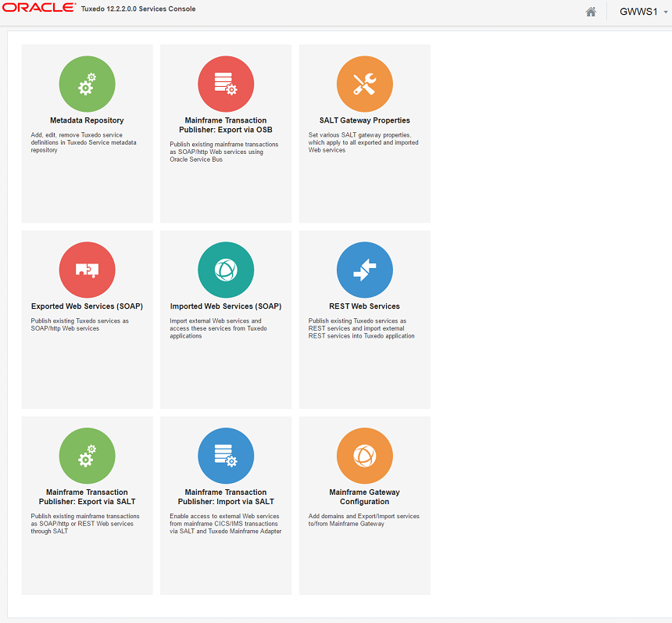The image size is (672, 623).
Task: Click the GWWS1 gateway name
Action: 638,12
